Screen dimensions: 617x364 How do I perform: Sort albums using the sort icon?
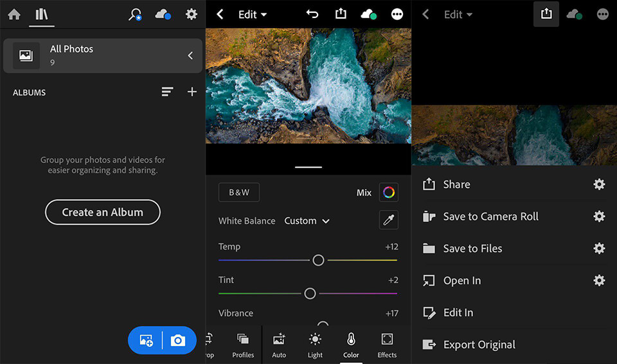pos(167,92)
